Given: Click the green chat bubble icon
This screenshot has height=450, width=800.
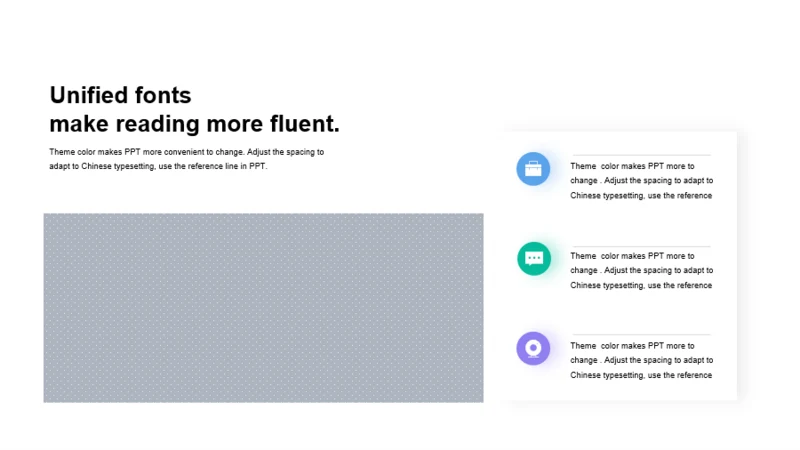Looking at the screenshot, I should 534,259.
